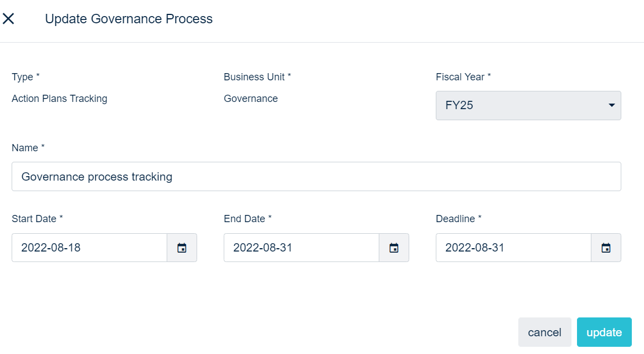The image size is (644, 354).
Task: Open the Deadline calendar picker
Action: [606, 248]
